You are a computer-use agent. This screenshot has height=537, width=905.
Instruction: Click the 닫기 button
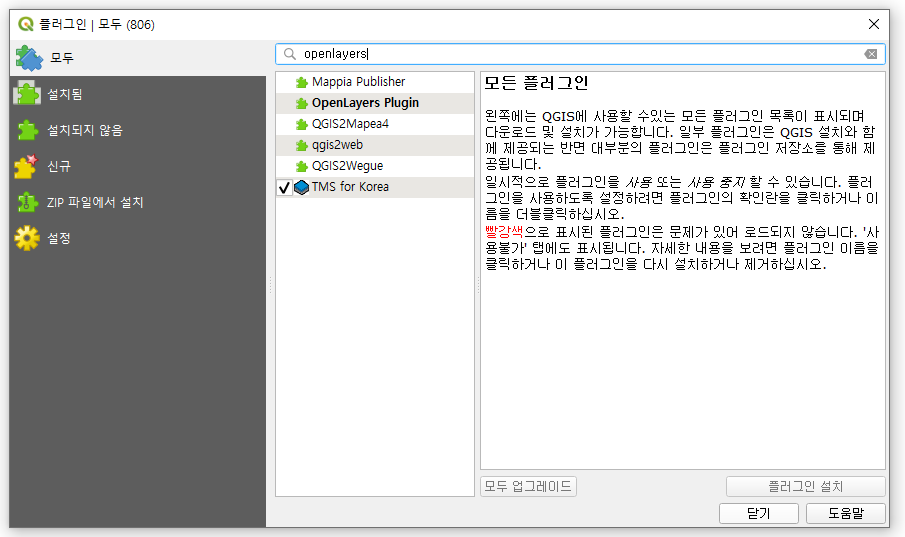(758, 513)
